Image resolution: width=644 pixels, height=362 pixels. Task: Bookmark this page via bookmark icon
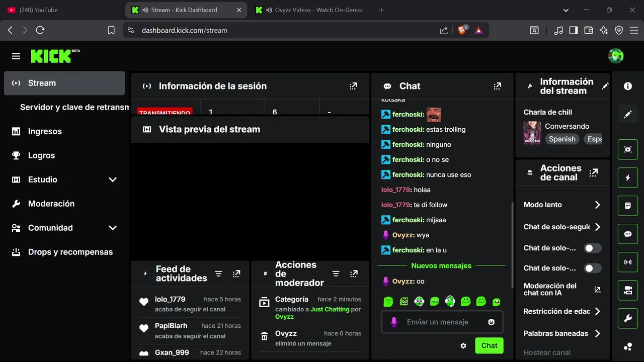click(111, 30)
